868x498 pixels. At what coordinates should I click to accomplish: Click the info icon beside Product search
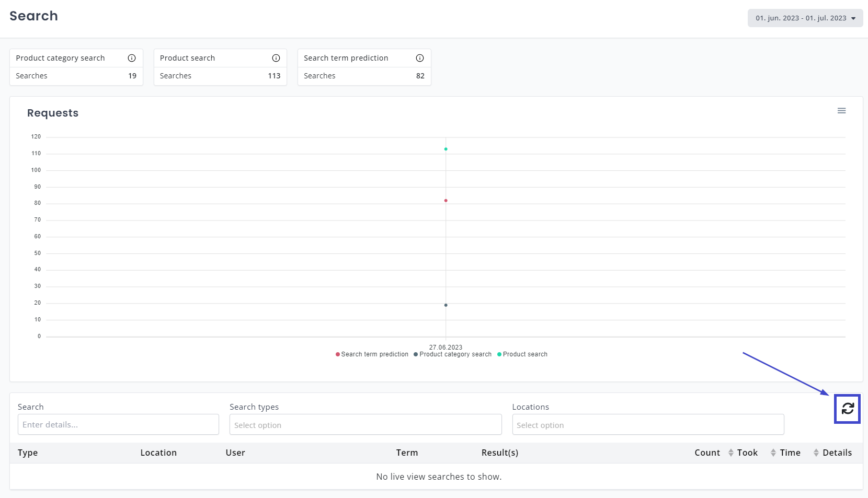276,58
